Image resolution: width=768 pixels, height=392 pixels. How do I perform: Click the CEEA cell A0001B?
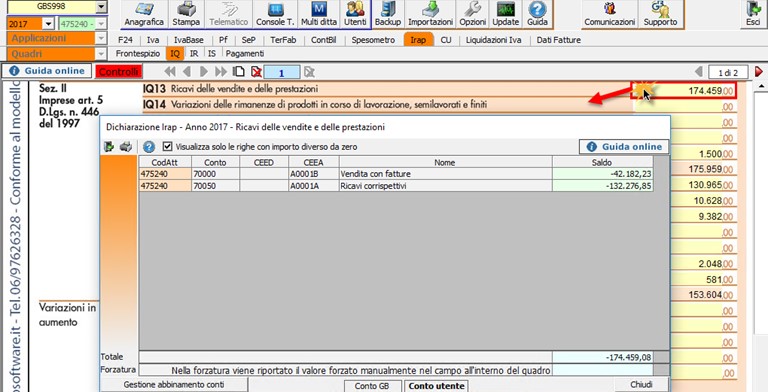pos(314,174)
